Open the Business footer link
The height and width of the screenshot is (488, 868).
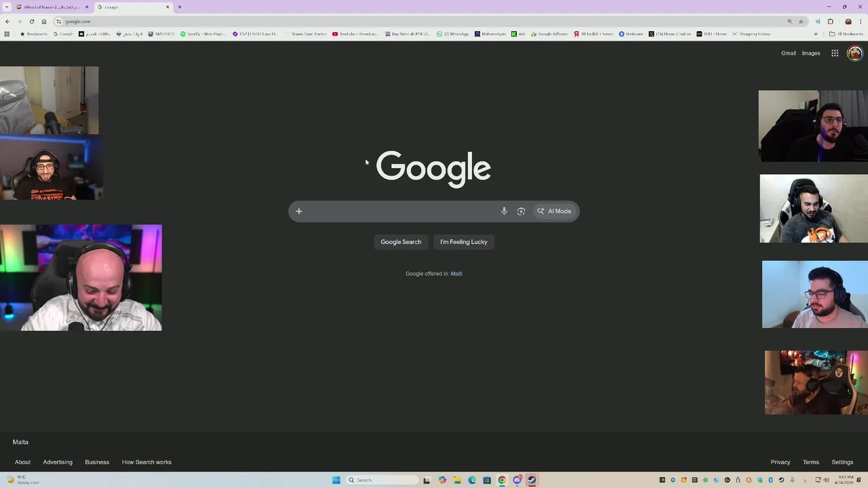[x=97, y=462]
